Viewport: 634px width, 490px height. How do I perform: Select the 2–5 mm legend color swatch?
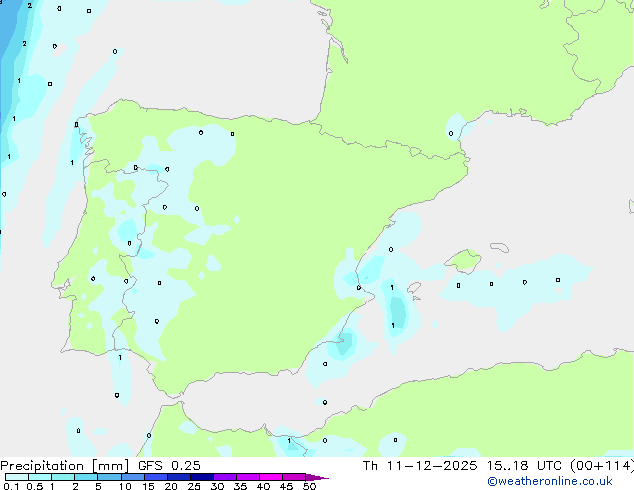(86, 477)
